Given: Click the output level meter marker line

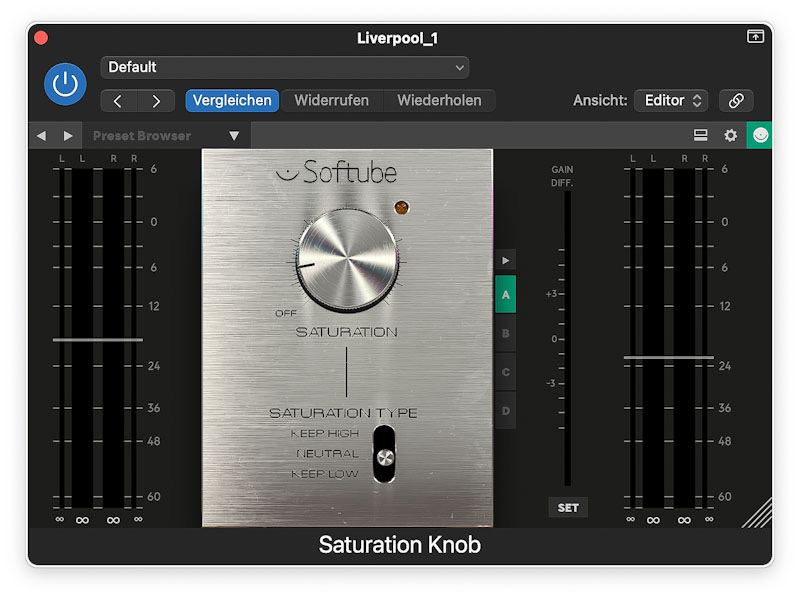Looking at the screenshot, I should (x=668, y=358).
